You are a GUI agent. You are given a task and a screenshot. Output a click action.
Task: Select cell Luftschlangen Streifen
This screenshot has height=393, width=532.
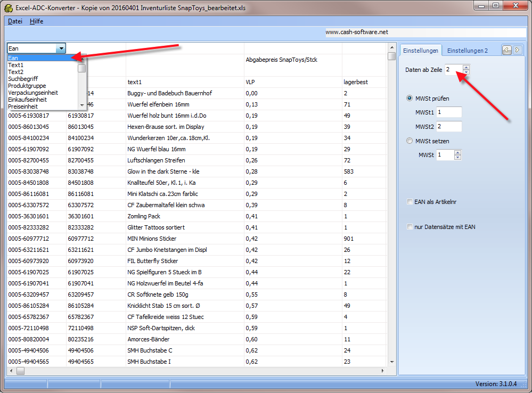[185, 160]
